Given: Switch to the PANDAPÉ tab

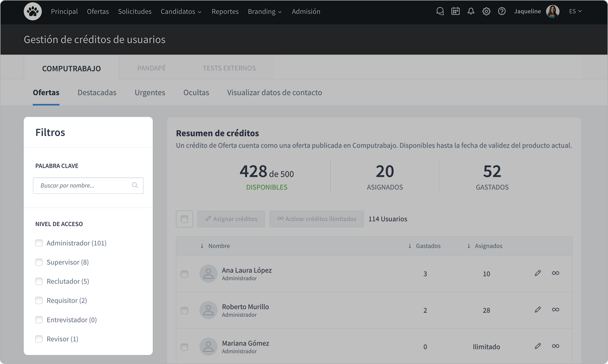Looking at the screenshot, I should (151, 68).
